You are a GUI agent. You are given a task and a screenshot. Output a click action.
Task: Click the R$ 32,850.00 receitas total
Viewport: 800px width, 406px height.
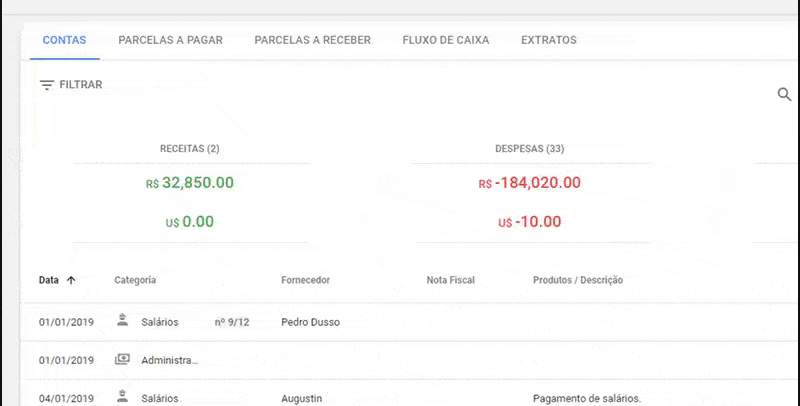[190, 183]
